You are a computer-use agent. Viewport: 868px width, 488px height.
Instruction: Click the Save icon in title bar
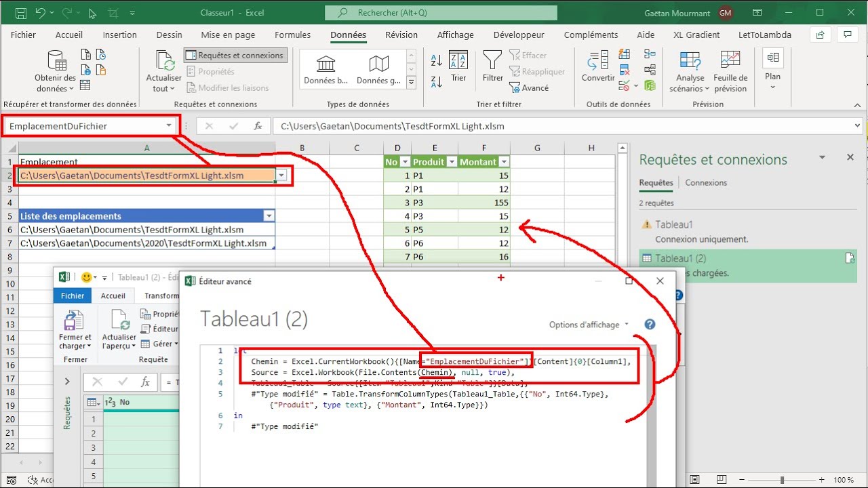(x=20, y=13)
